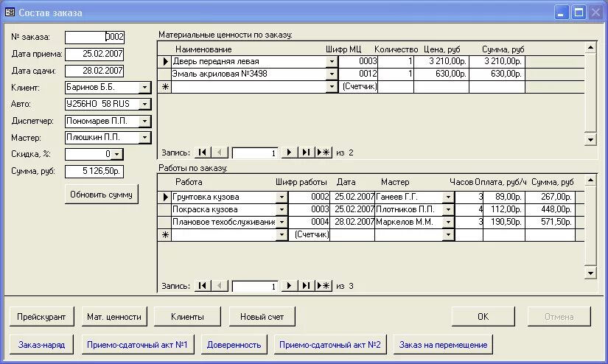Select materials sum cell 630,00р.
The height and width of the screenshot is (364, 608).
click(497, 74)
